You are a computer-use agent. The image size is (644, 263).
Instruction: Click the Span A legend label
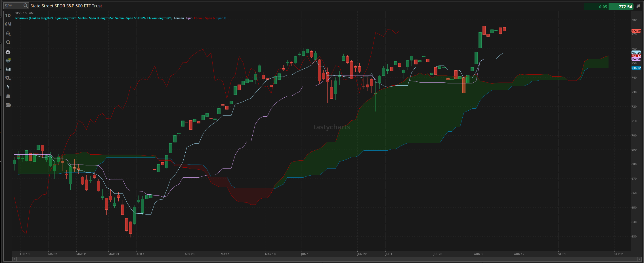[x=210, y=18]
